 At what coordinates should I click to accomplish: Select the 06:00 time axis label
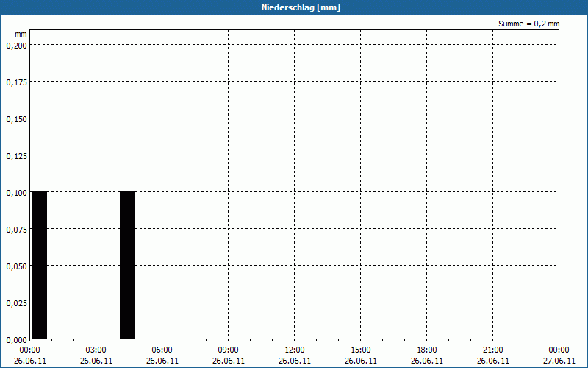[x=162, y=350]
